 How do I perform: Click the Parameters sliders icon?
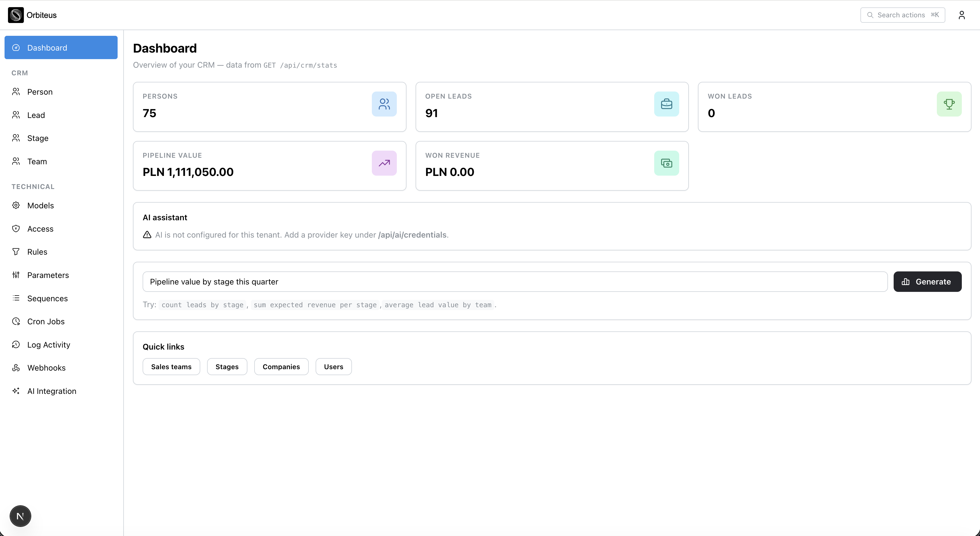16,275
